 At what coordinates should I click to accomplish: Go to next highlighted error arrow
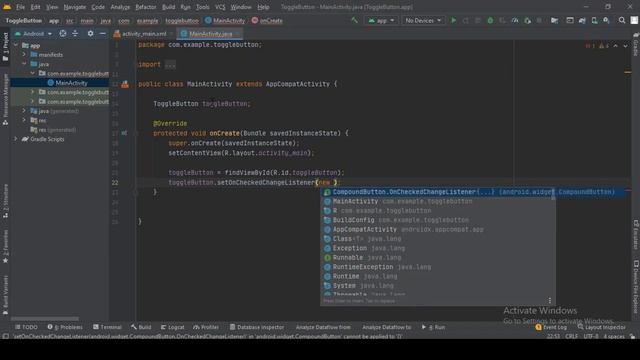coord(625,46)
